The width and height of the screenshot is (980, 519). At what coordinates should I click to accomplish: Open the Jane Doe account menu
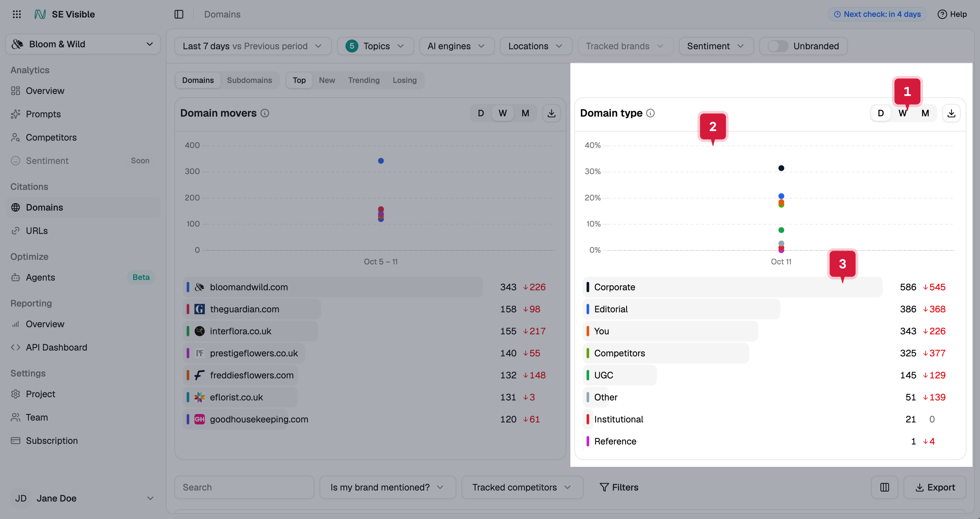tap(83, 499)
